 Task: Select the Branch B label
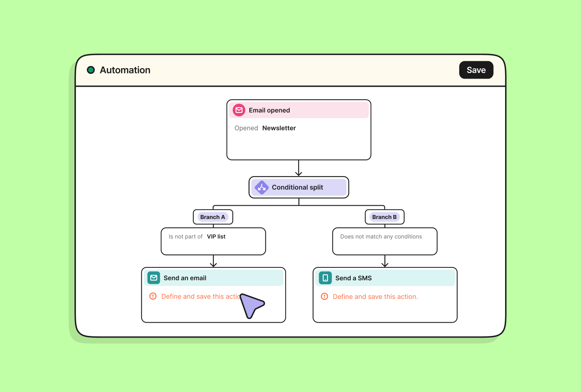[385, 217]
